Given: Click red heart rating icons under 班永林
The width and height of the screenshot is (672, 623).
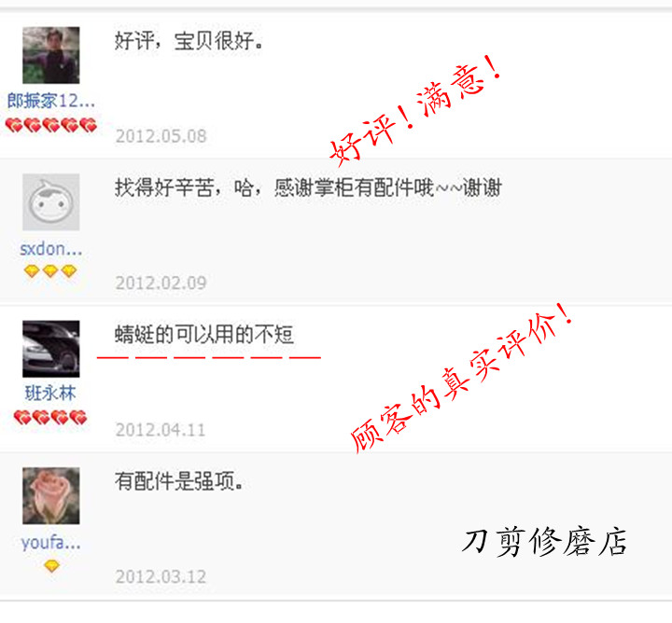Looking at the screenshot, I should tap(50, 418).
